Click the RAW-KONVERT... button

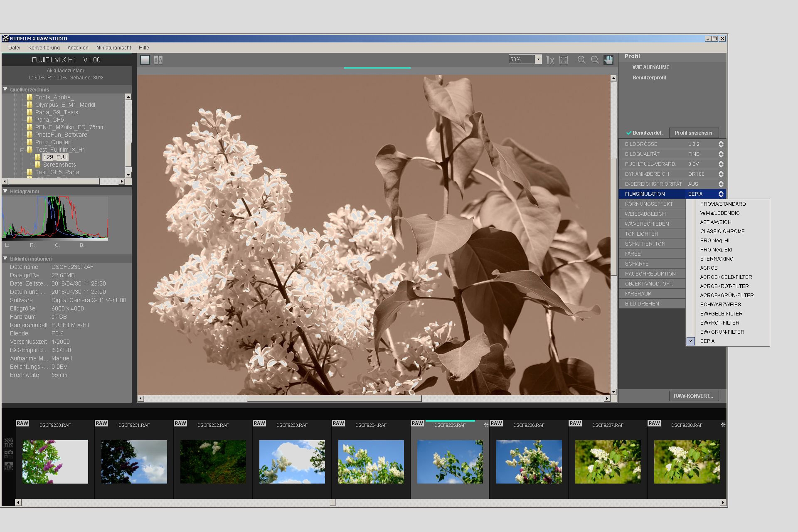tap(693, 396)
